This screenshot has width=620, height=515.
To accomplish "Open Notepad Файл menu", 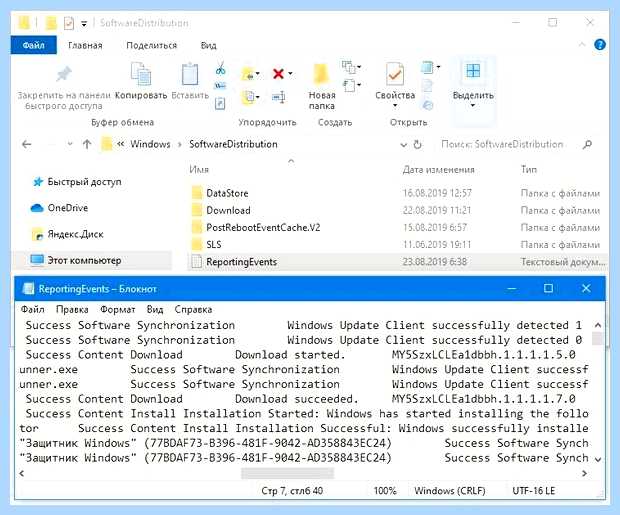I will point(32,309).
